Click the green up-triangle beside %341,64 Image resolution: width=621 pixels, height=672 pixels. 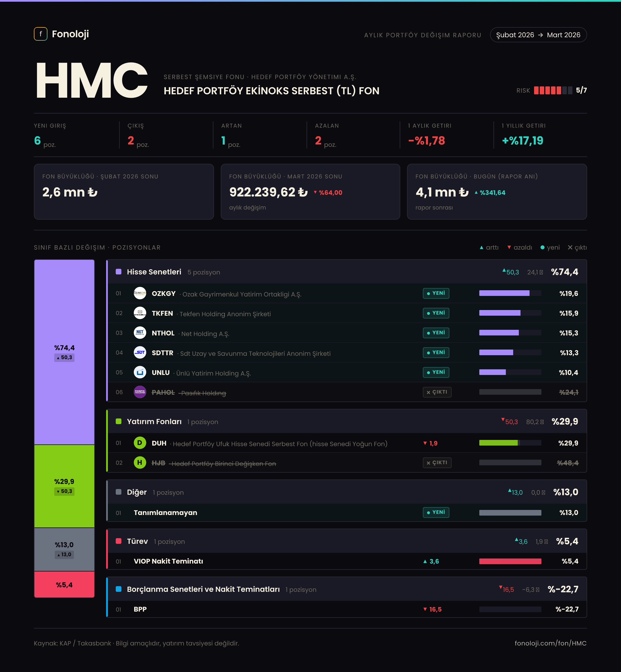476,192
